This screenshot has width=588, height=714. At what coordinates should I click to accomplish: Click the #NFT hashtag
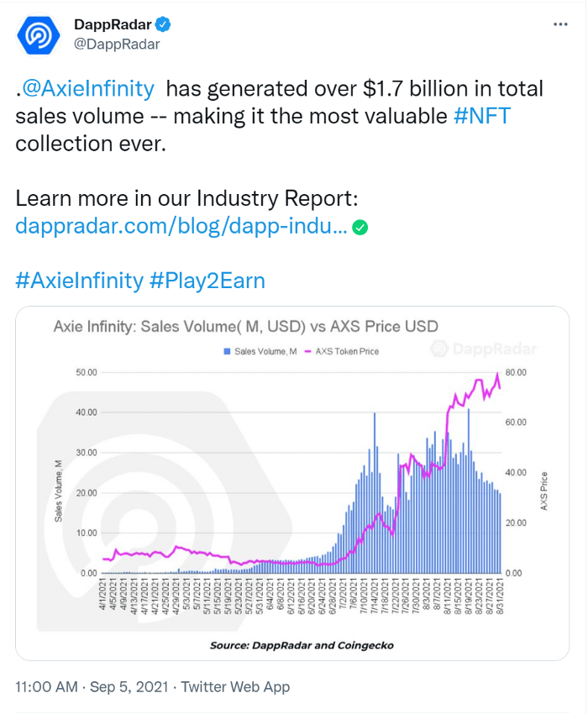point(481,116)
